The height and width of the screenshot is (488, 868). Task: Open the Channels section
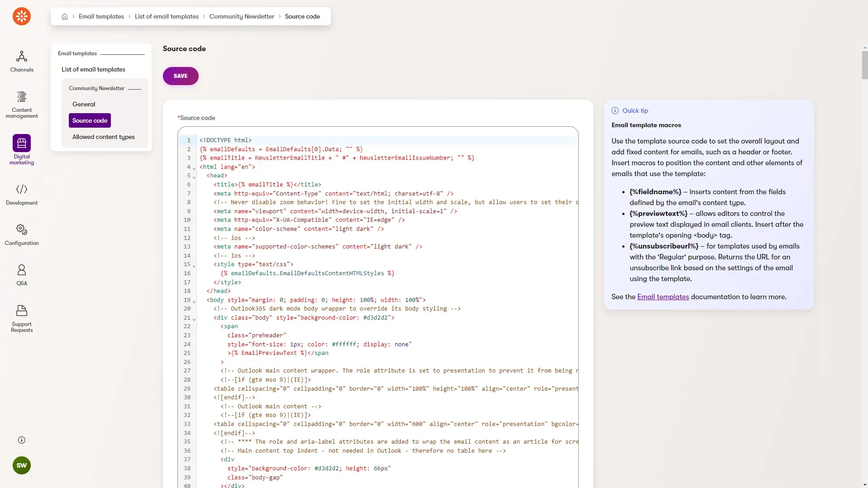[x=22, y=62]
